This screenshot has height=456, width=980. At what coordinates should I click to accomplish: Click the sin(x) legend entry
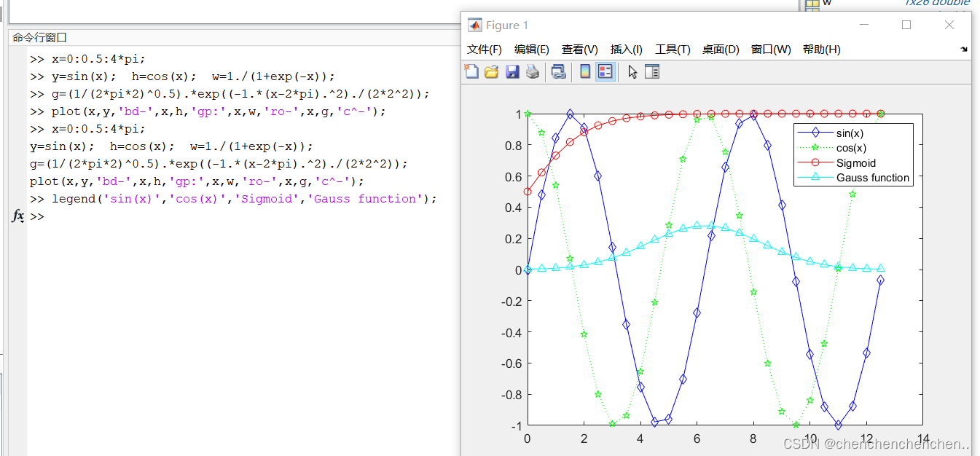point(850,133)
